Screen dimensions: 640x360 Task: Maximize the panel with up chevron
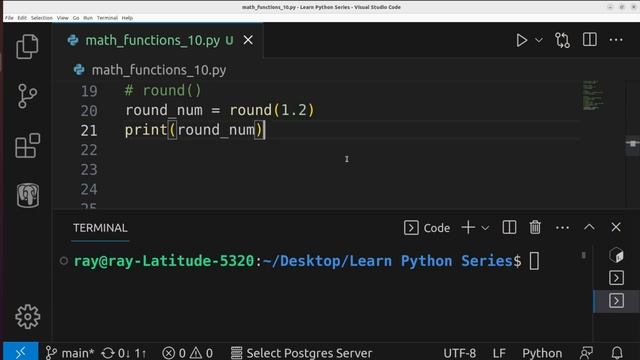589,227
